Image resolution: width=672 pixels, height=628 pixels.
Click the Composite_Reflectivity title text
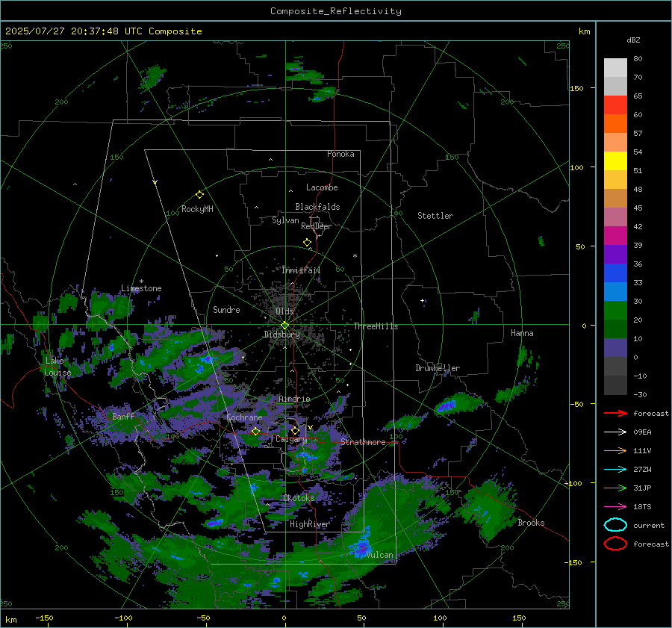[x=335, y=11]
